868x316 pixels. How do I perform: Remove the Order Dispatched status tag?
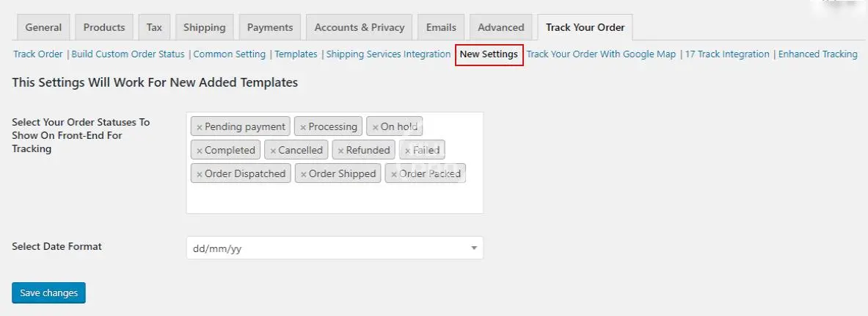[199, 174]
